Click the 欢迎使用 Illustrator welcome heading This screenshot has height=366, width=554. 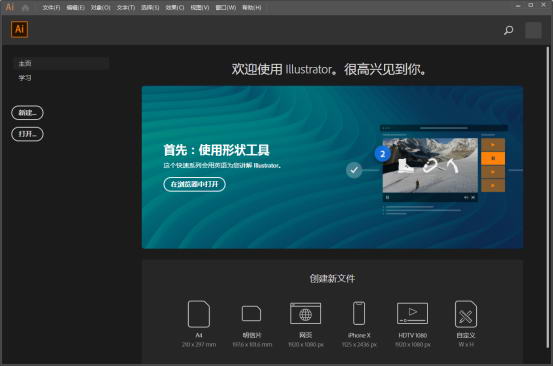coord(329,69)
